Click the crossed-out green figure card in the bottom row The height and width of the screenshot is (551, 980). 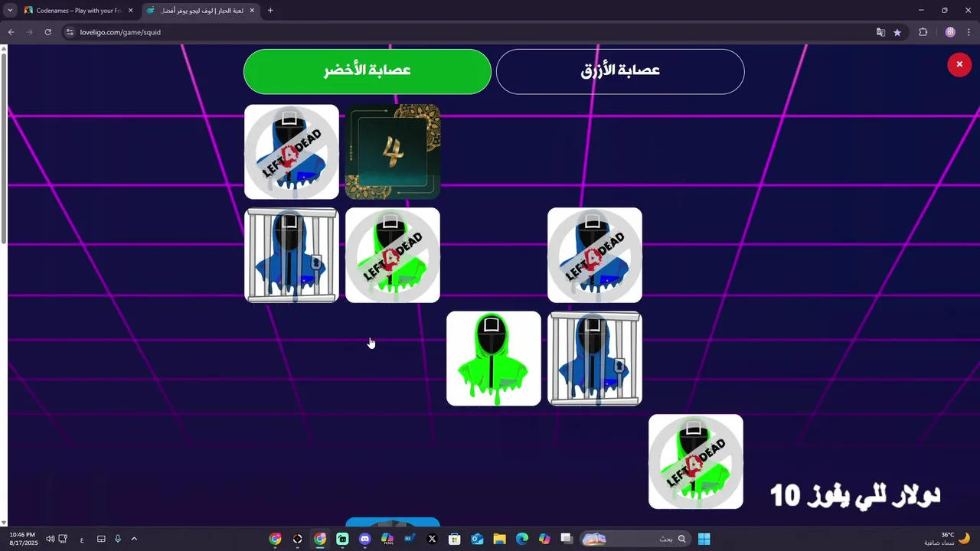[696, 461]
